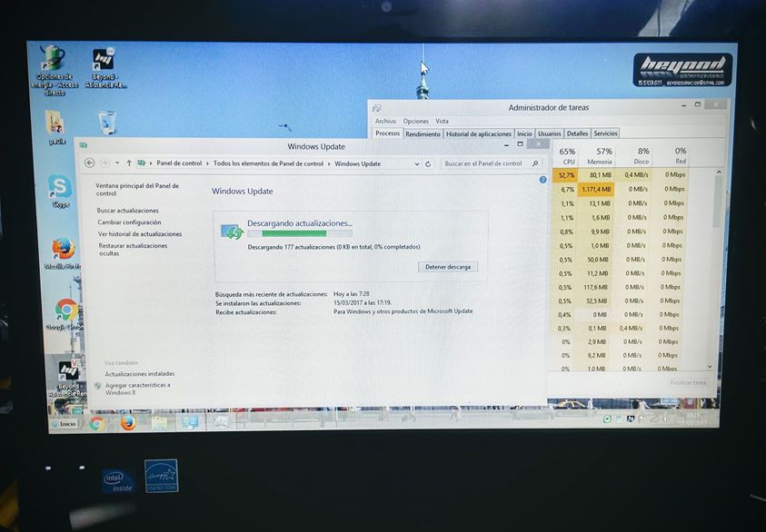Click the Chrome icon in taskbar
Viewport: 766px width, 532px height.
[96, 423]
